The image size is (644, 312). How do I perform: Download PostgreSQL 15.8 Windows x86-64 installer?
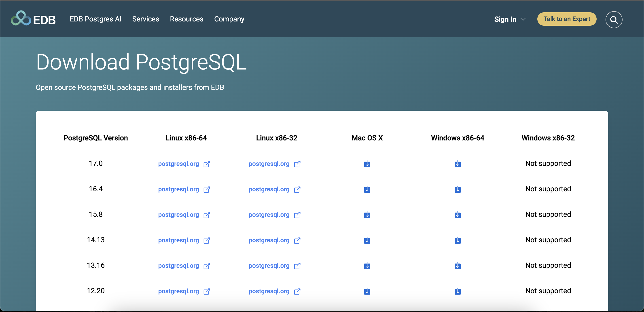click(x=458, y=215)
